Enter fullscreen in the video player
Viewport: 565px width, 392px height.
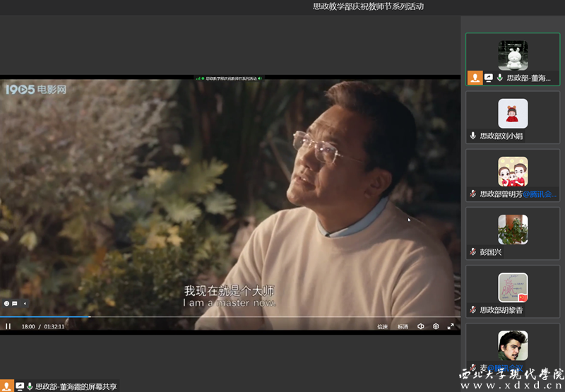tap(451, 326)
